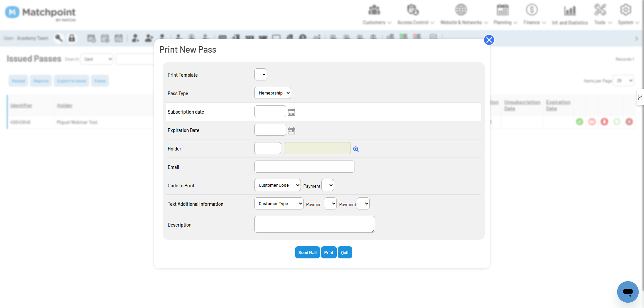The height and width of the screenshot is (308, 644).
Task: Open the Tools icon in the header
Action: [600, 9]
